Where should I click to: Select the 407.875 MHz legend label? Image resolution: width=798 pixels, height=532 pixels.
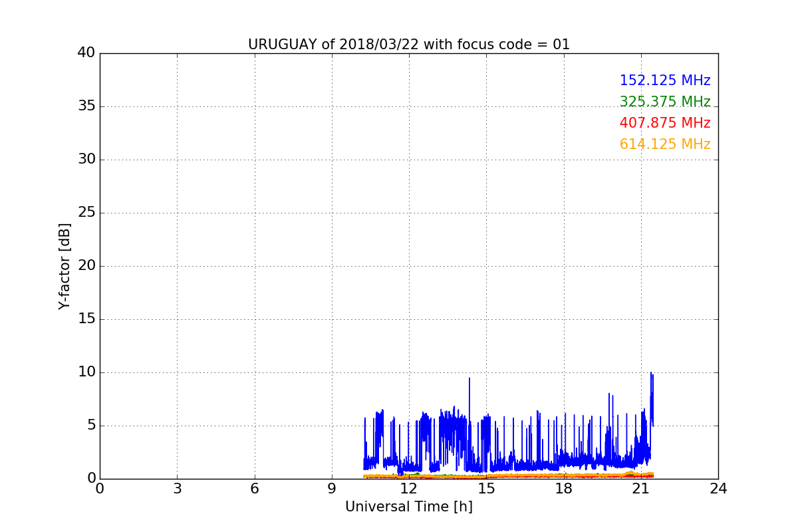665,123
